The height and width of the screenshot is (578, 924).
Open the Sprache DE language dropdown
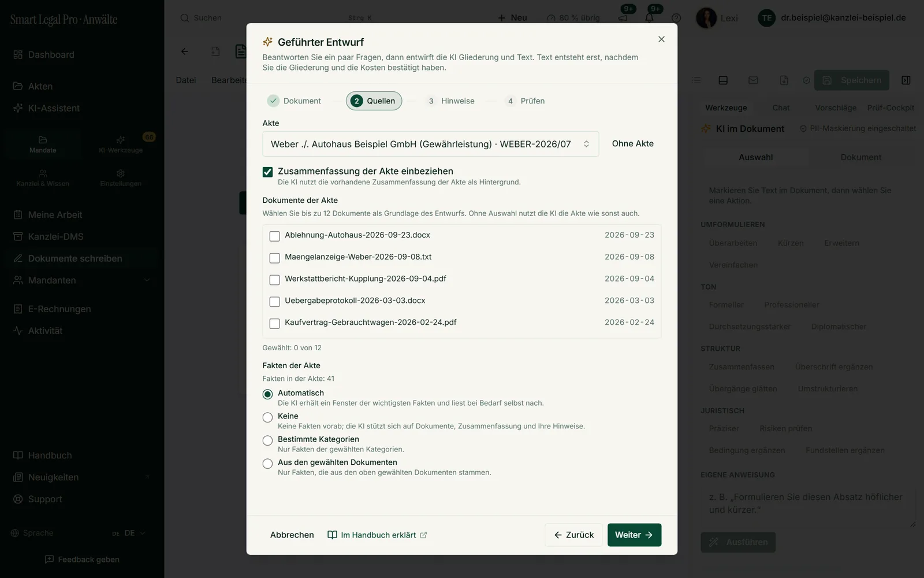[129, 533]
